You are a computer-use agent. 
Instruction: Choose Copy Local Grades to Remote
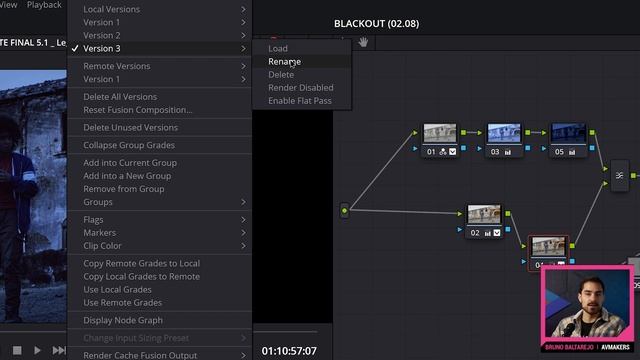(x=160, y=276)
